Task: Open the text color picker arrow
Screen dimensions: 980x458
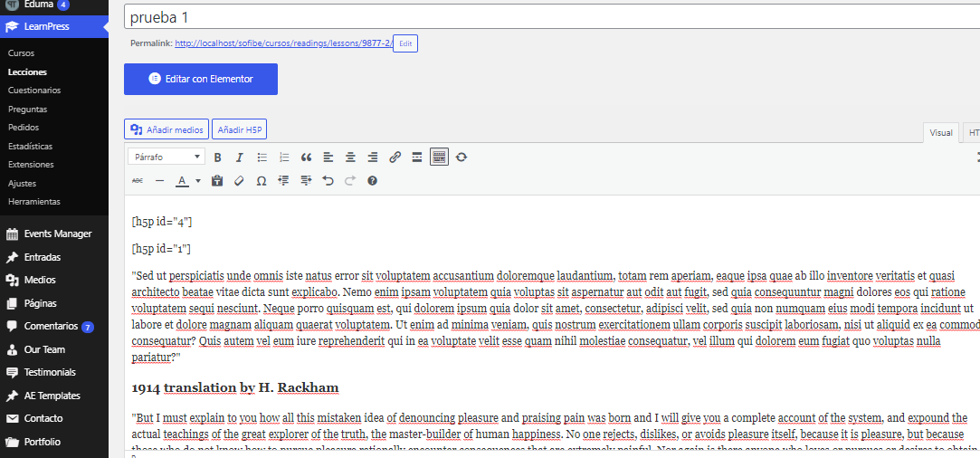Action: click(x=198, y=181)
